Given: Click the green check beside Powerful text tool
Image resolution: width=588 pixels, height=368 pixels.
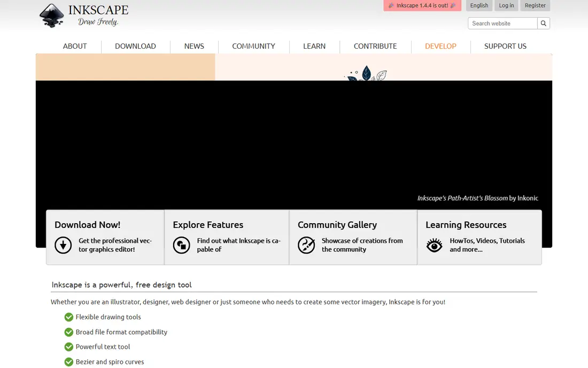Looking at the screenshot, I should pos(68,347).
